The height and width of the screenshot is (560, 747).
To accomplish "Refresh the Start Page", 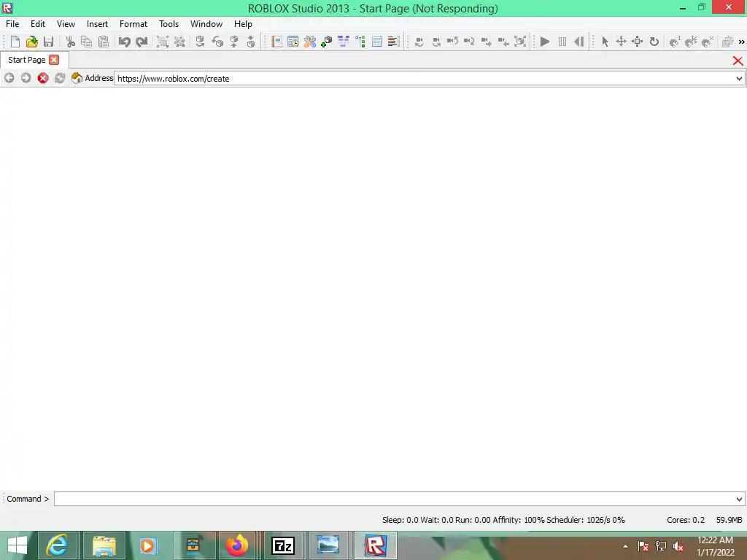I will (x=60, y=78).
